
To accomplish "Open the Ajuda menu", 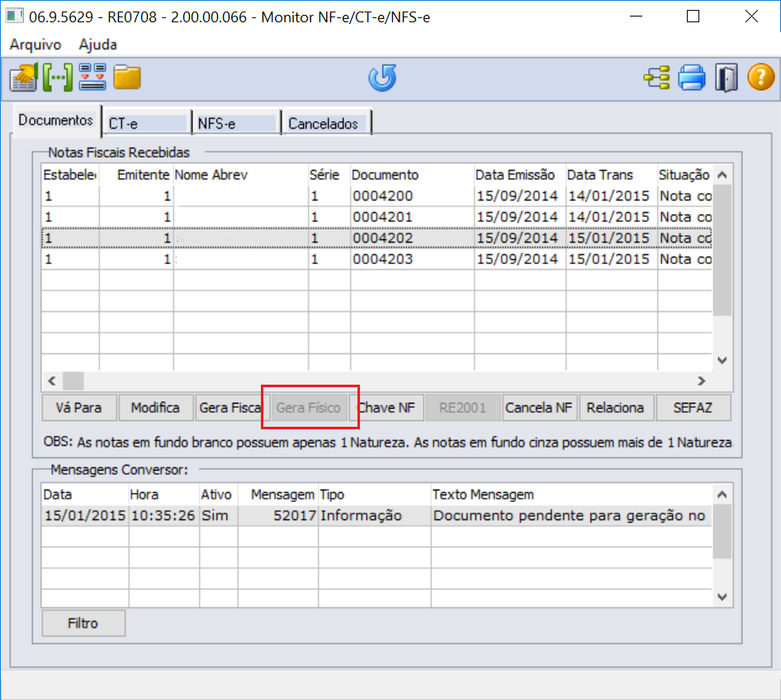I will pyautogui.click(x=97, y=45).
